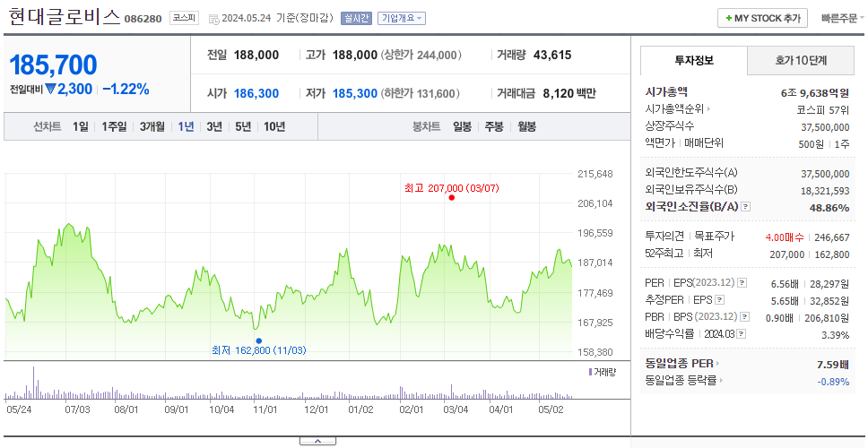Click the 18,321,593 foreign held shares value
This screenshot has width=868, height=448.
825,190
